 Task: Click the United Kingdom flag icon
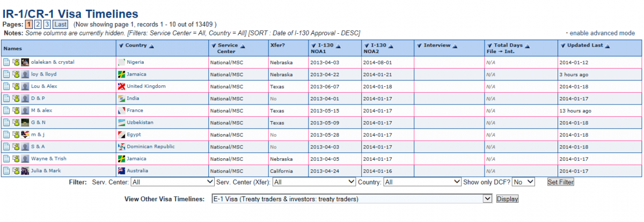pos(121,86)
